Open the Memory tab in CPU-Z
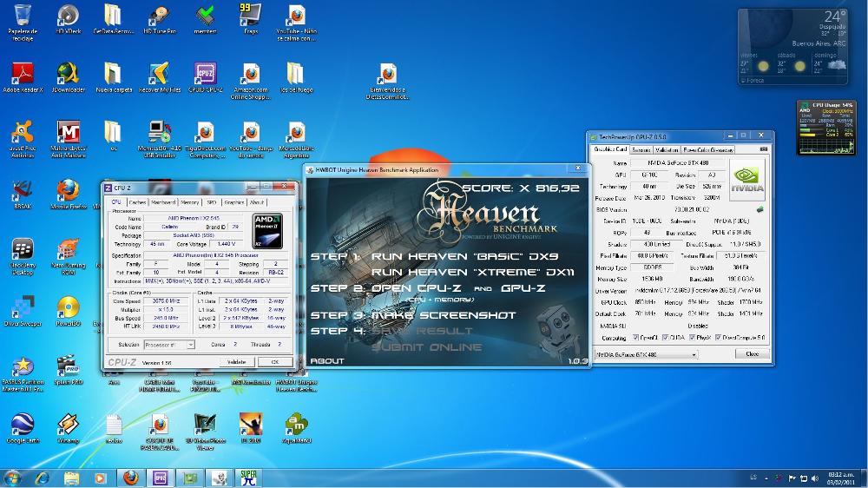Screen dimensions: 868x488 189,202
